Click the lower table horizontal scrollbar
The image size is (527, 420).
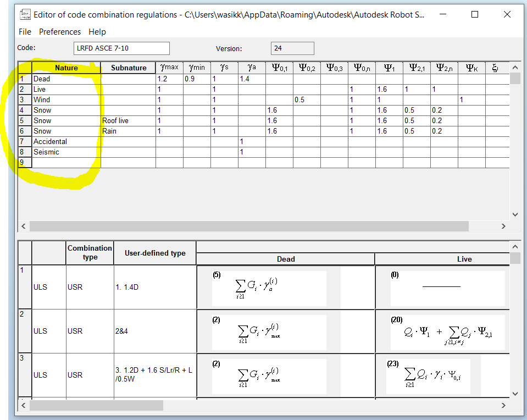pos(99,405)
